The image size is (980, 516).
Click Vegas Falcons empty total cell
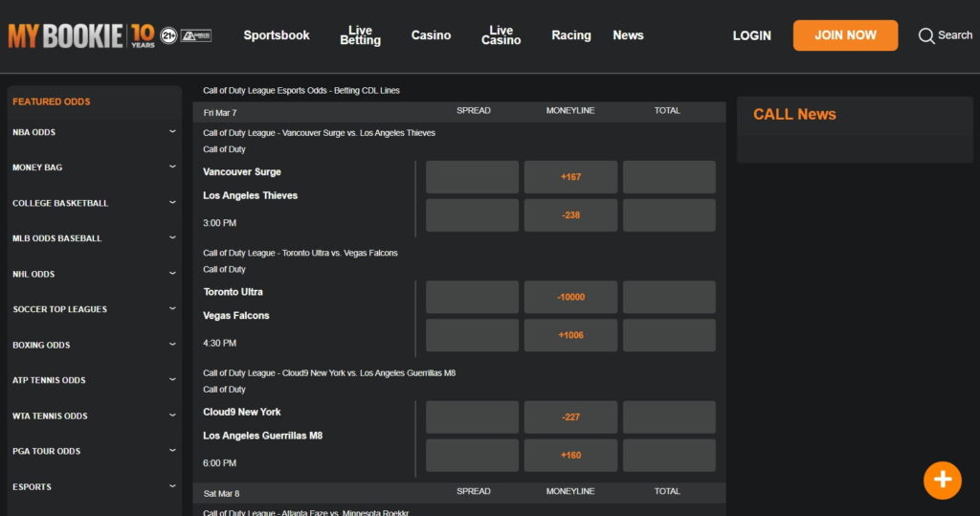[x=669, y=335]
